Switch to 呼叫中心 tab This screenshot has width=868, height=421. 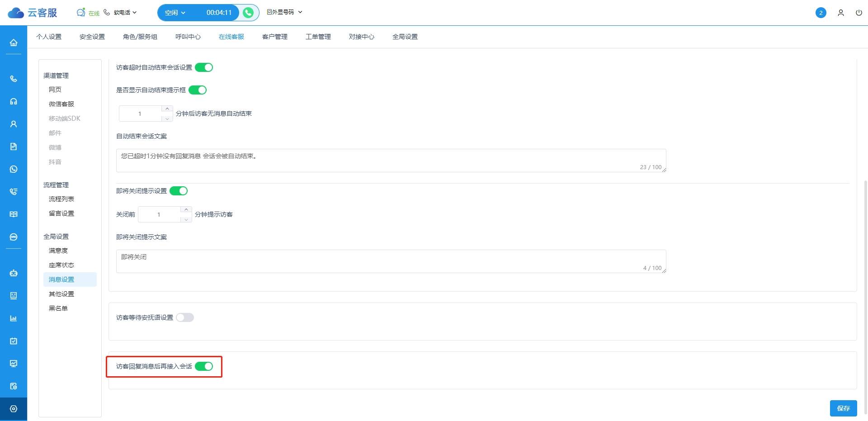(x=188, y=37)
